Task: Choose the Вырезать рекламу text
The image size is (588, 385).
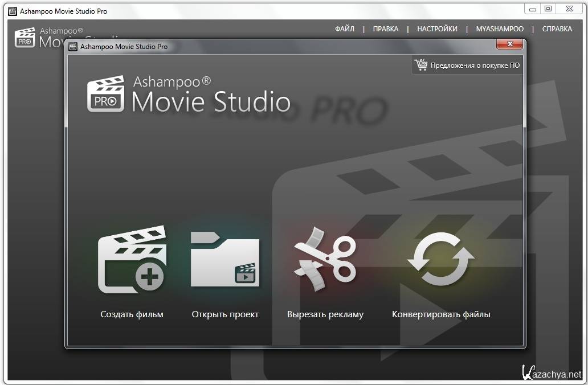Action: 325,314
